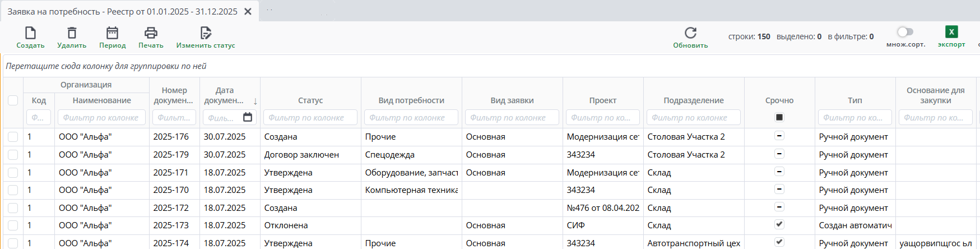980x249 pixels.
Task: Click the Создать new document icon
Action: click(30, 33)
